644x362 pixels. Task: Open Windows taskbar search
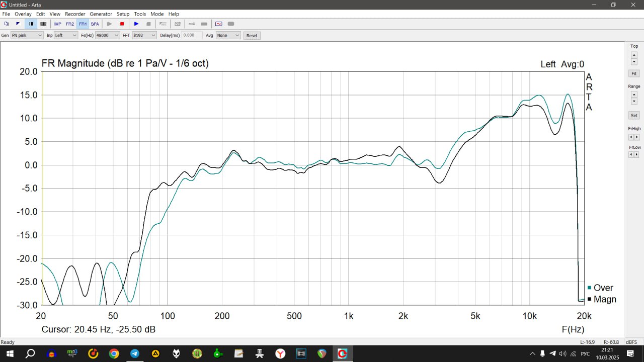tap(30, 353)
